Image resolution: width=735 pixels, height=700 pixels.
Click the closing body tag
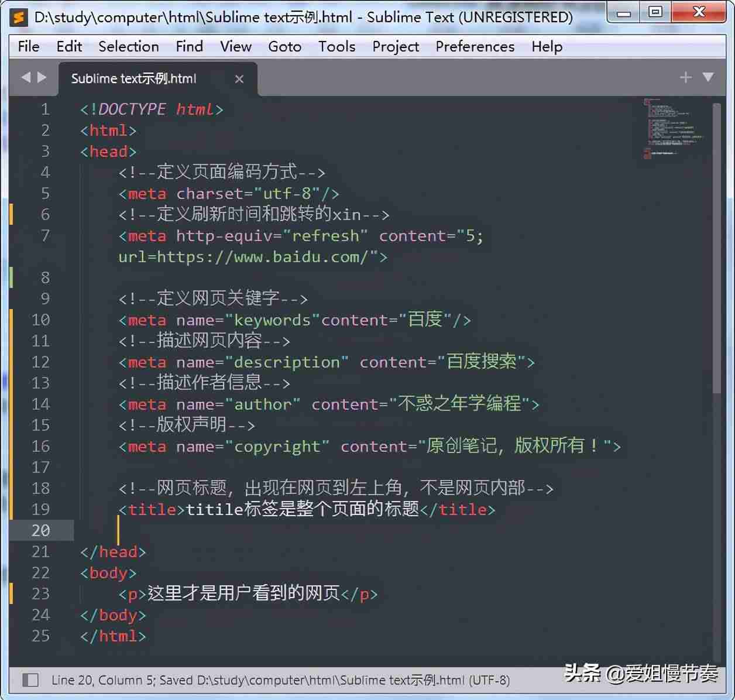(113, 615)
